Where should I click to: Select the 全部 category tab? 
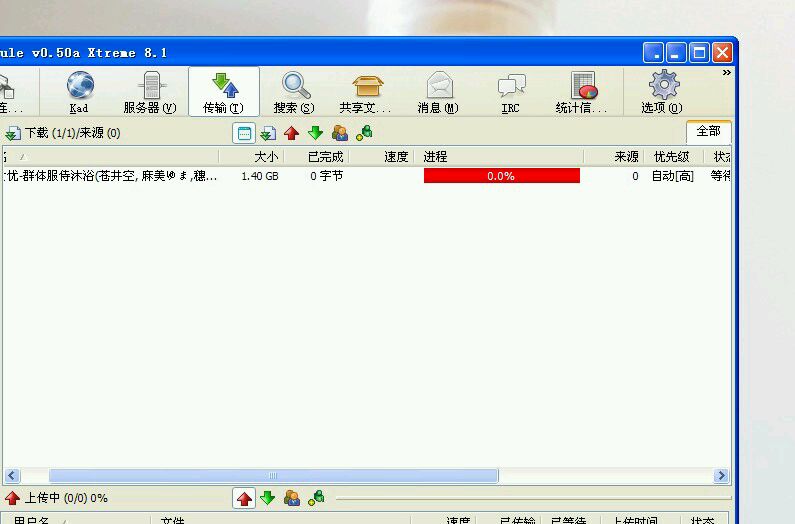(708, 132)
